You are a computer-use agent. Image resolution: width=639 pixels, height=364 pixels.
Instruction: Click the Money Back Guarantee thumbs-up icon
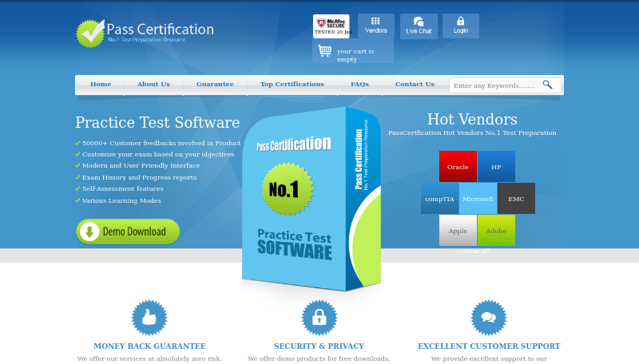point(149,318)
